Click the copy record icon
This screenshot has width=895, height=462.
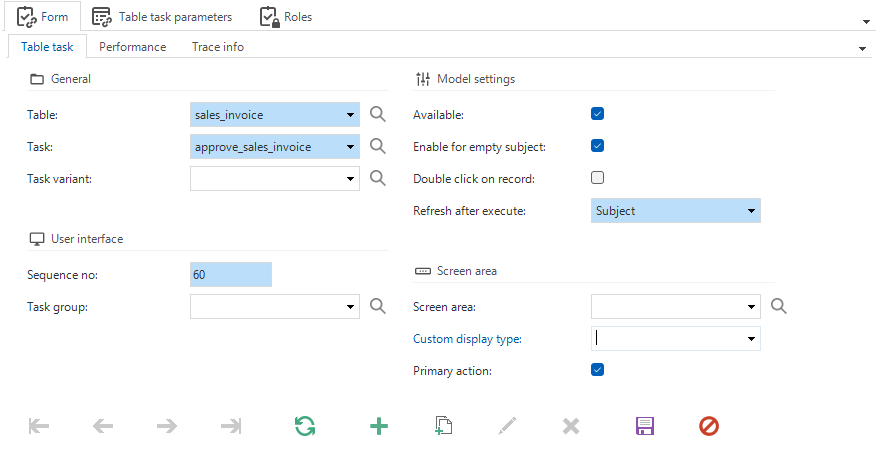444,426
